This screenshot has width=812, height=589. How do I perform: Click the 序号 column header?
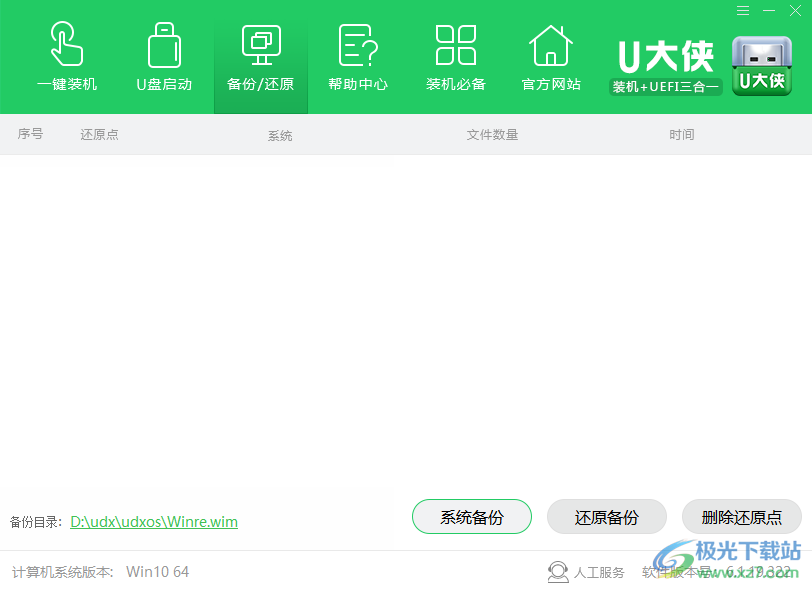pyautogui.click(x=30, y=134)
